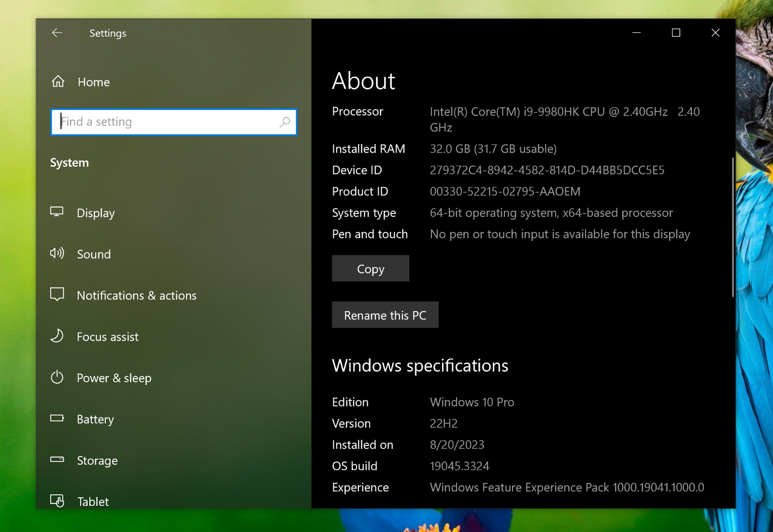Screen dimensions: 773x532
Task: Click Device ID value 279372C4-8942-4582-814D-D44BB5DCC5E5
Action: pyautogui.click(x=547, y=170)
